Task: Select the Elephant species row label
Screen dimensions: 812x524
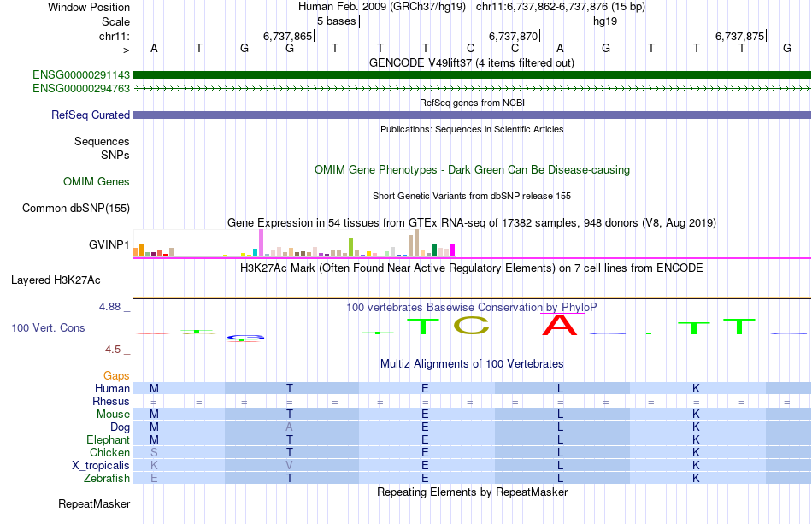Action: 108,439
